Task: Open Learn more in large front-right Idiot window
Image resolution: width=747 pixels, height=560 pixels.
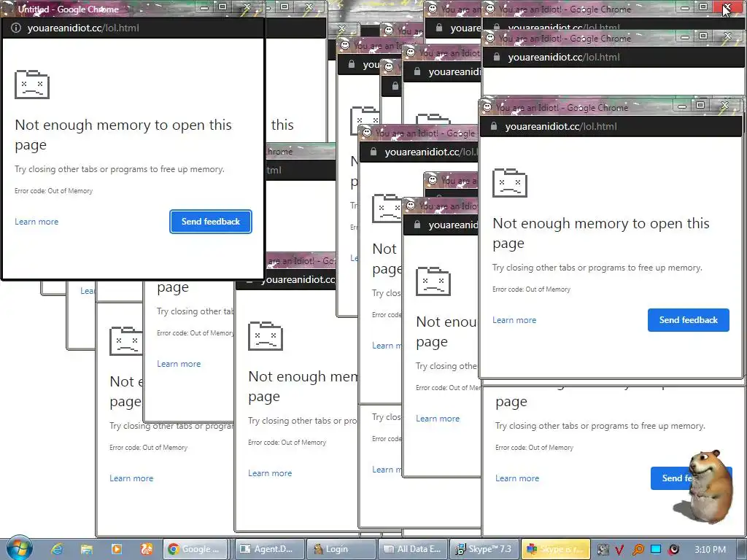Action: (514, 320)
